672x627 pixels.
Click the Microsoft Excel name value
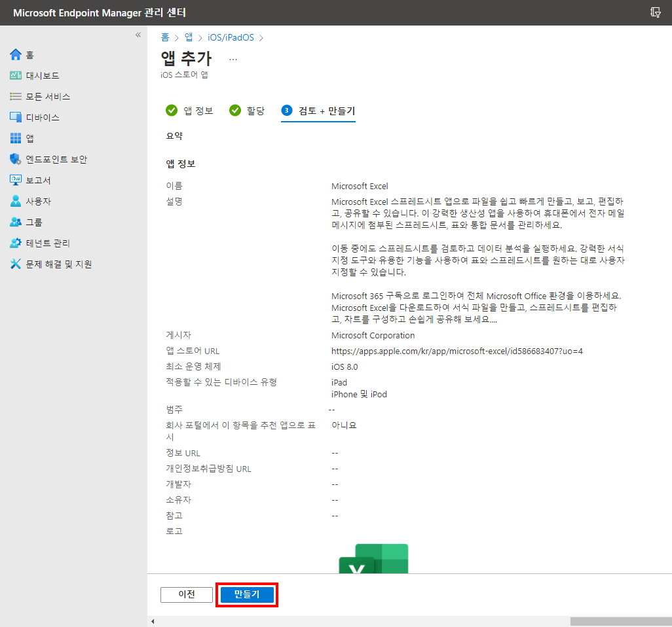360,187
